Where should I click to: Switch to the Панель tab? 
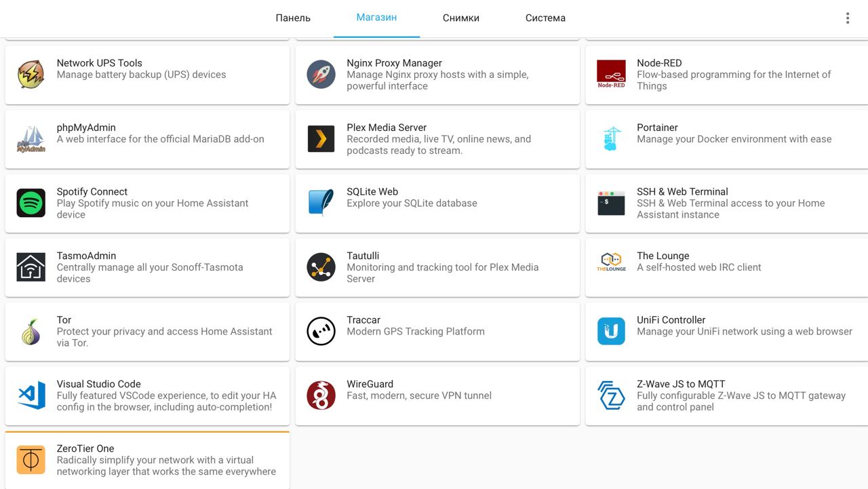click(x=293, y=18)
